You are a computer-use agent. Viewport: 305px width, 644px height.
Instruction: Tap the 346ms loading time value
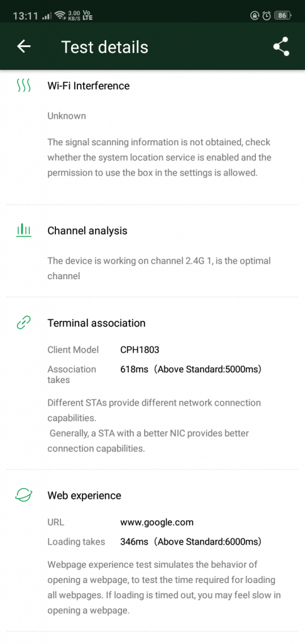(134, 541)
